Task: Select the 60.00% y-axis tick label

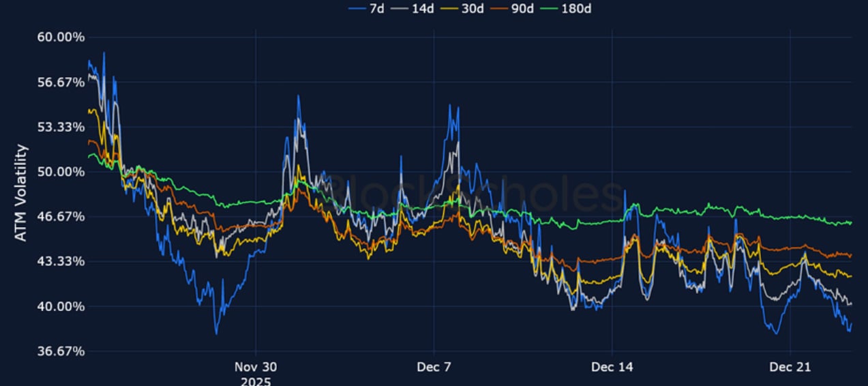Action: coord(60,37)
